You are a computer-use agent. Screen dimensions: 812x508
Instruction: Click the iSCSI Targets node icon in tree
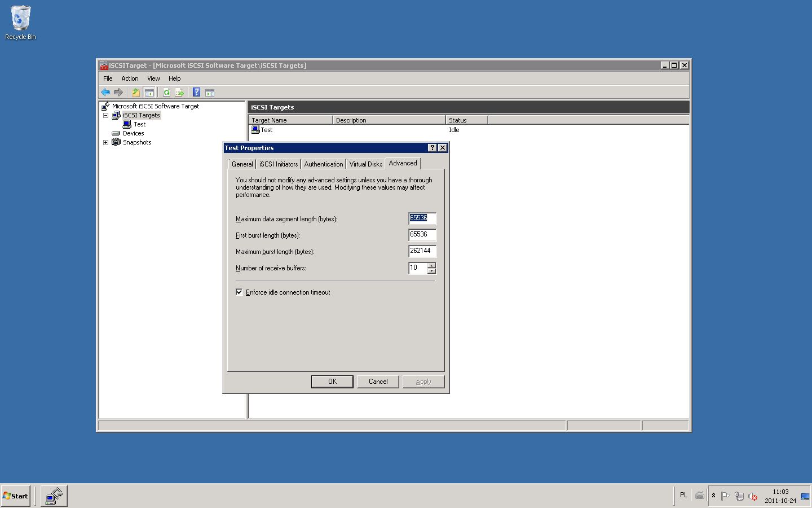(x=116, y=115)
